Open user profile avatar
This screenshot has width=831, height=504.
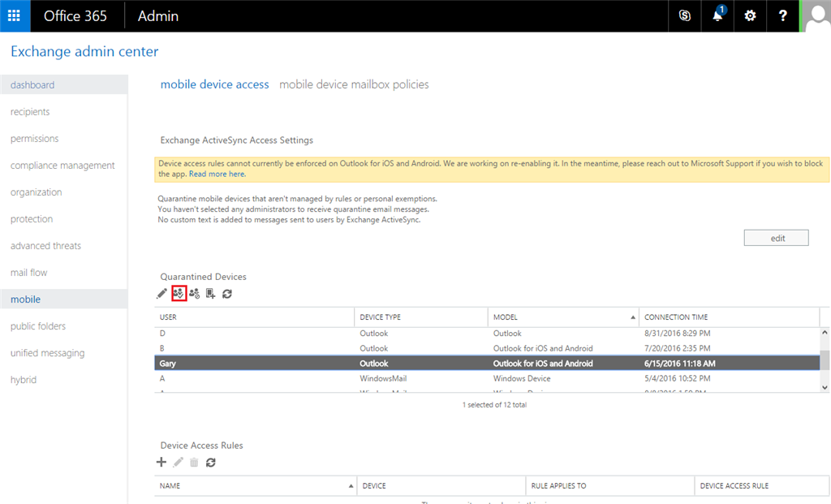point(816,16)
